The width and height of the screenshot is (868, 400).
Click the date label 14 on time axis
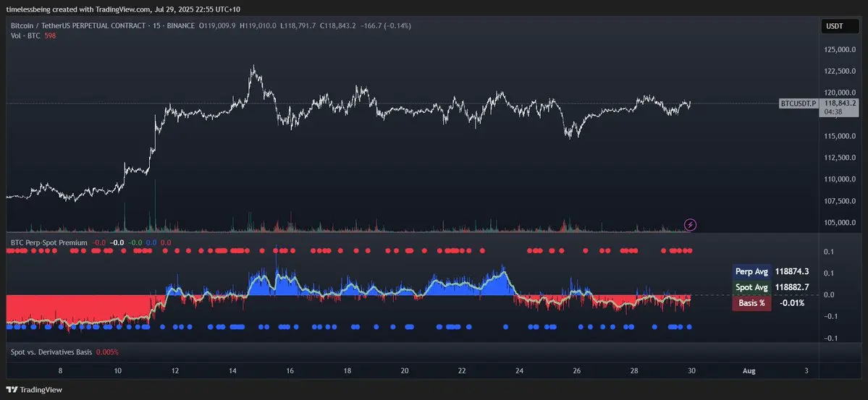[232, 370]
